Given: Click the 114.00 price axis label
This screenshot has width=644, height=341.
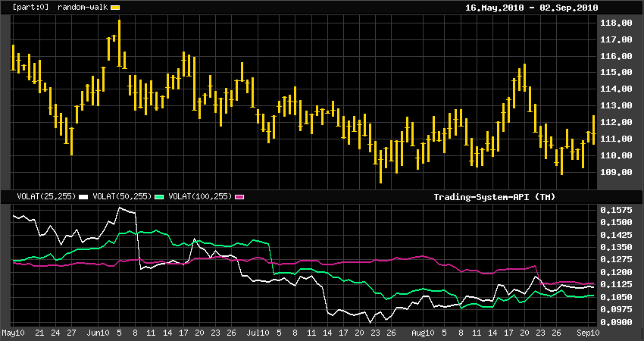Looking at the screenshot, I should (x=616, y=89).
